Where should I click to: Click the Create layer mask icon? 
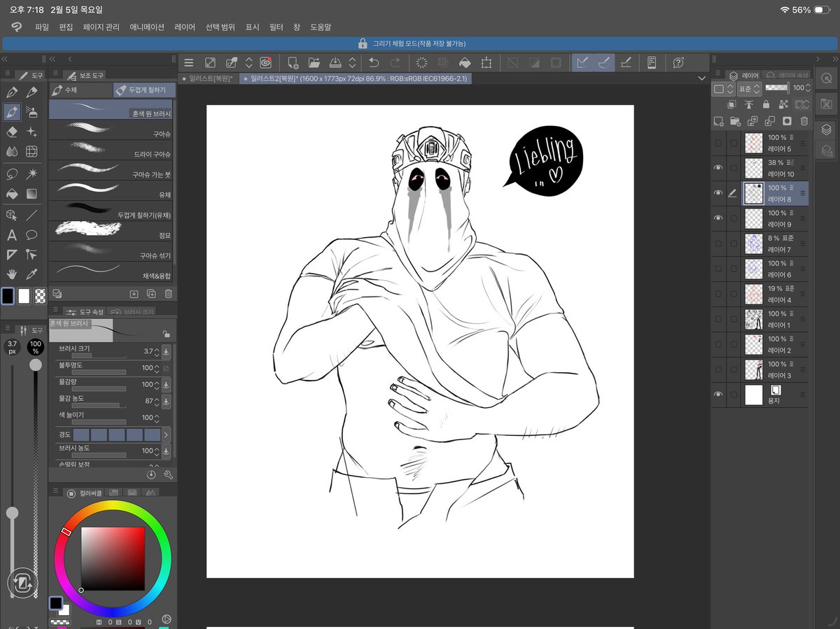pos(787,121)
